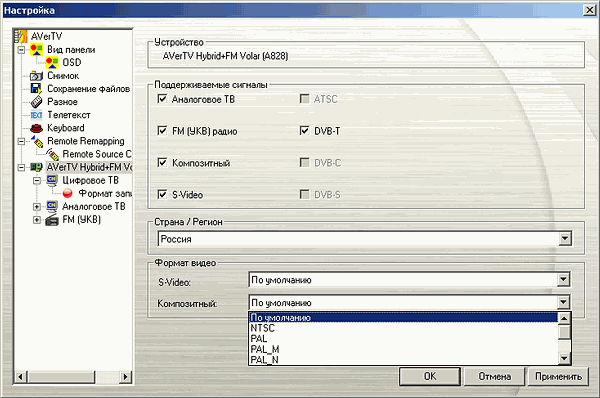Close the Настройка dialog window
This screenshot has height=398, width=600.
point(590,10)
